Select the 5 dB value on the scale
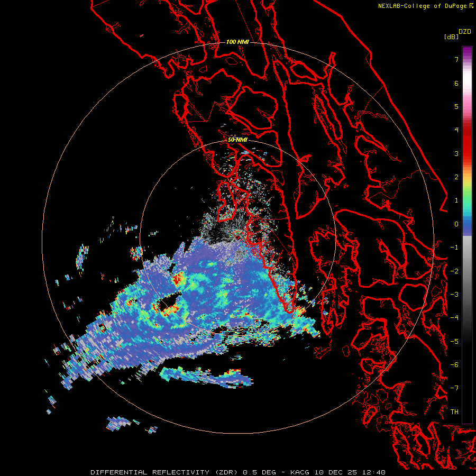Image resolution: width=476 pixels, height=476 pixels. pos(456,106)
